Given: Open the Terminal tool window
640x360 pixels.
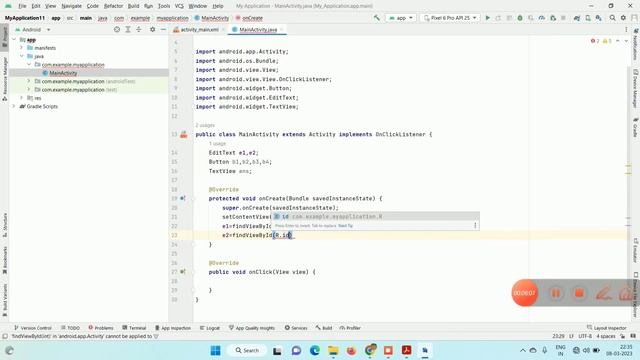Looking at the screenshot, I should click(134, 328).
